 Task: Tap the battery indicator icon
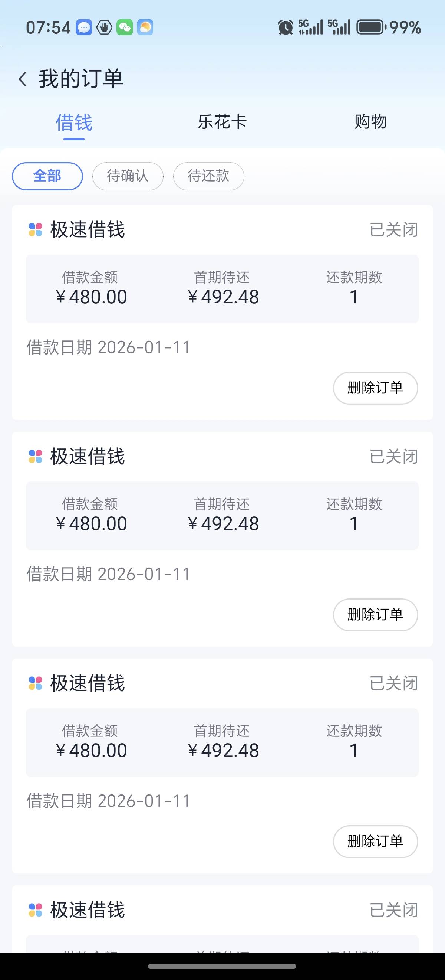(x=370, y=27)
